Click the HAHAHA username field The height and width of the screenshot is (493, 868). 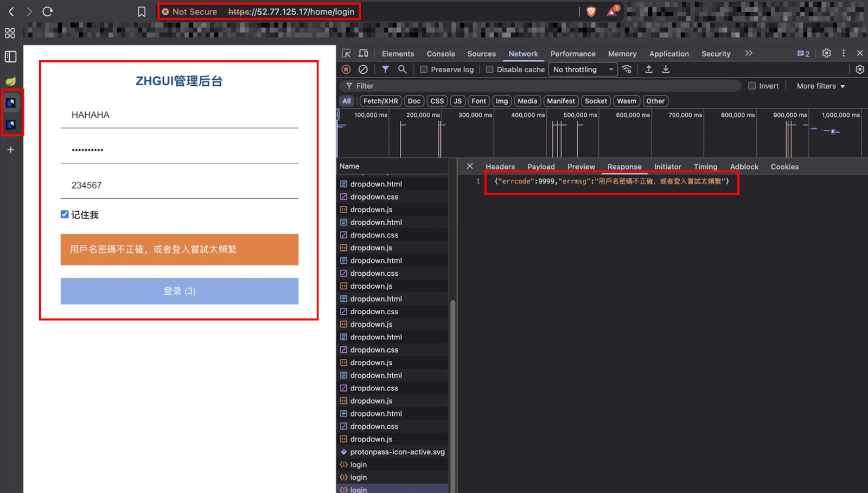[x=180, y=115]
